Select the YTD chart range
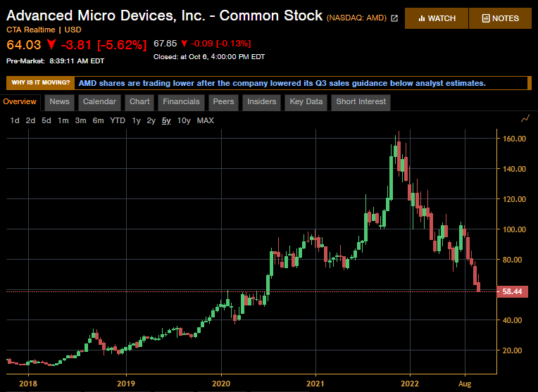 click(118, 121)
